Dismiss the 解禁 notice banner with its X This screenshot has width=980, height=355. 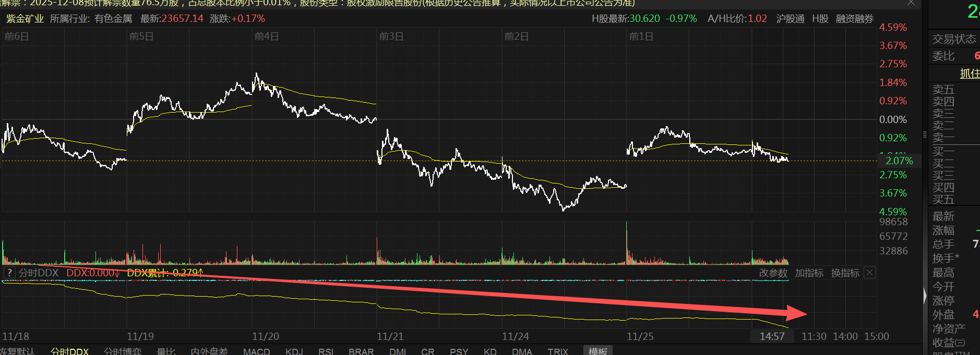[x=911, y=3]
